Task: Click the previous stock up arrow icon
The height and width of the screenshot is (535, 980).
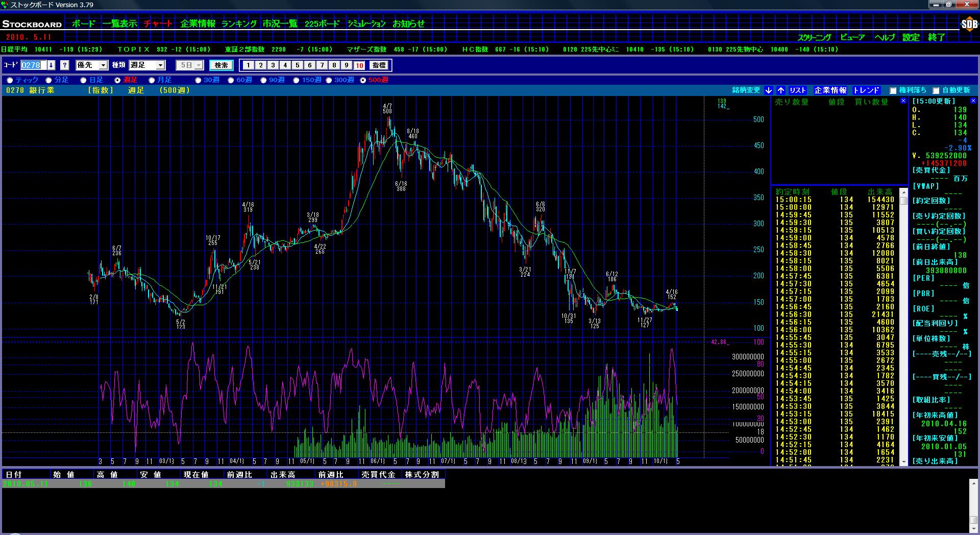Action: 781,90
